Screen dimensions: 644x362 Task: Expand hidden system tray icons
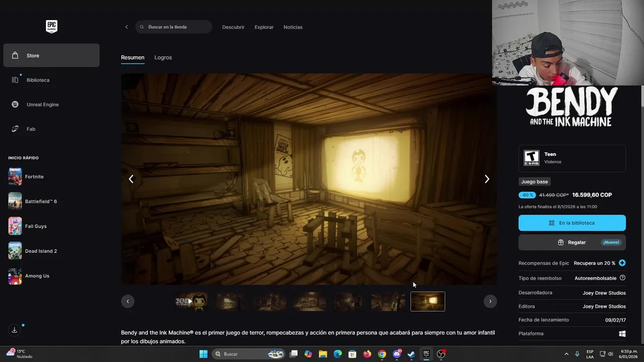coord(566,354)
